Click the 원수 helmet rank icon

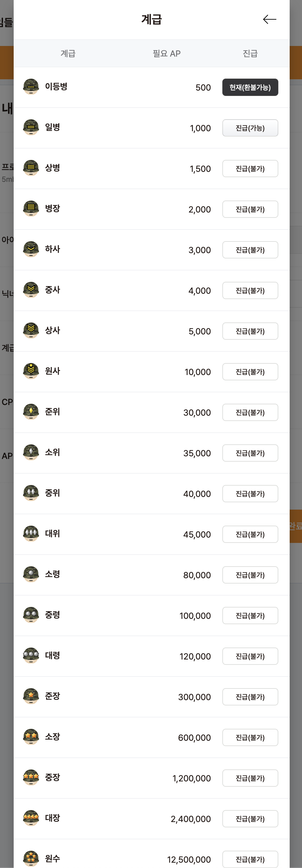click(31, 858)
